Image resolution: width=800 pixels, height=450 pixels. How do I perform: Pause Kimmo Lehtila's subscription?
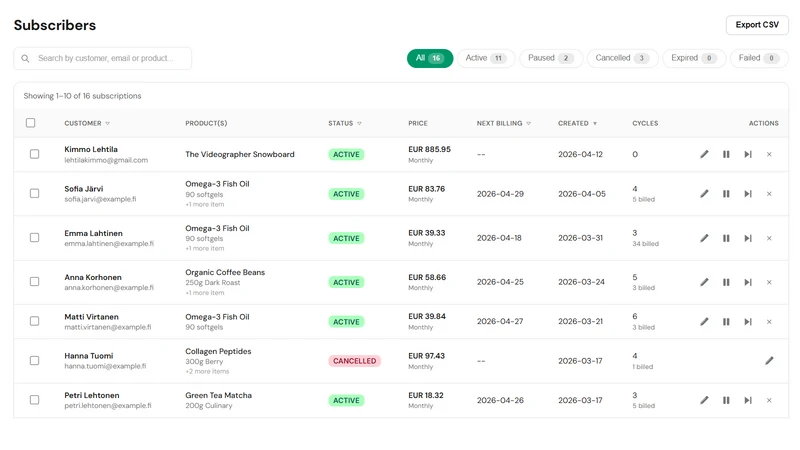[x=726, y=154]
